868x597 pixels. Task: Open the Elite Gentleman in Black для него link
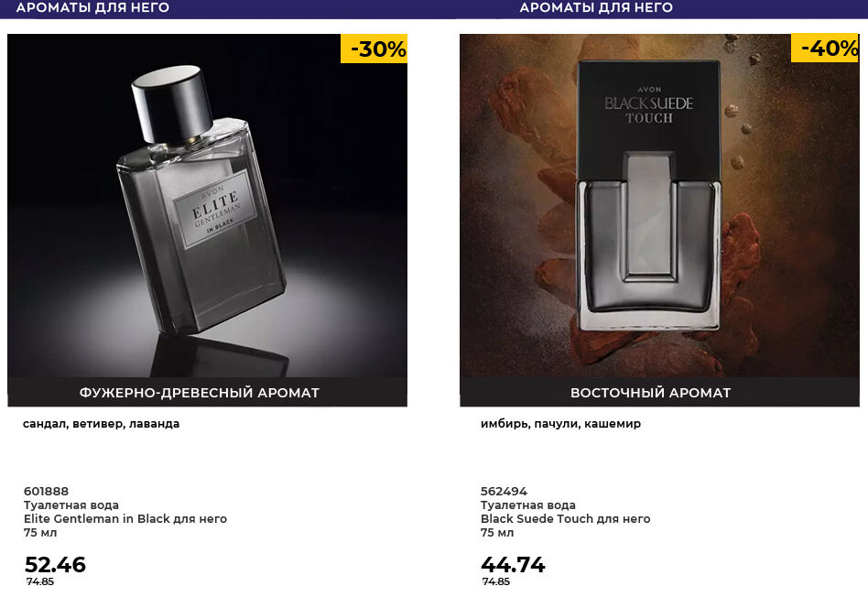tap(125, 519)
